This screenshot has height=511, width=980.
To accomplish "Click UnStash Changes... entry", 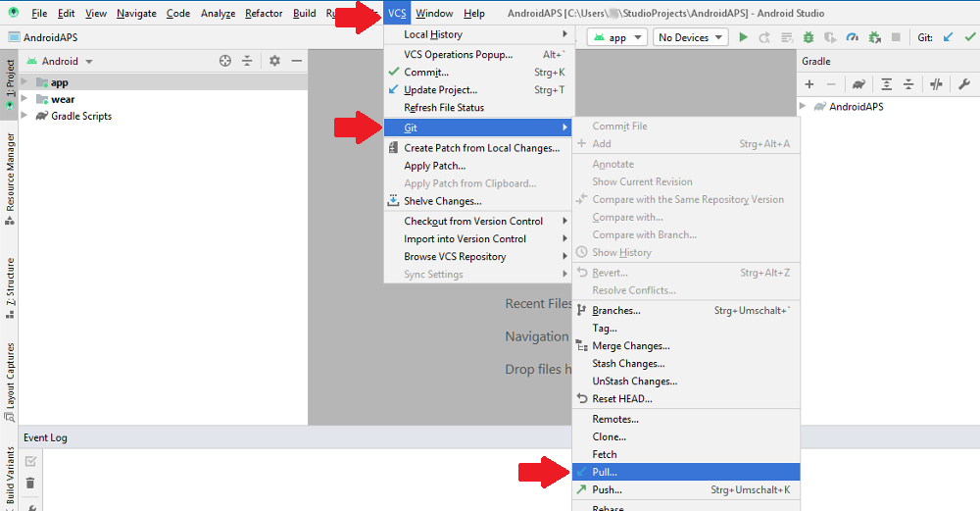I will click(686, 381).
